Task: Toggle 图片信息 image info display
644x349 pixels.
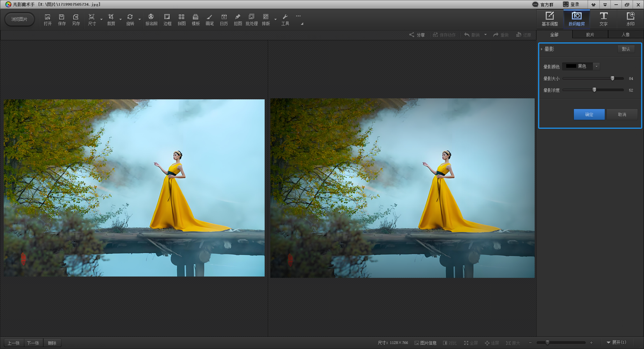Action: [x=425, y=343]
